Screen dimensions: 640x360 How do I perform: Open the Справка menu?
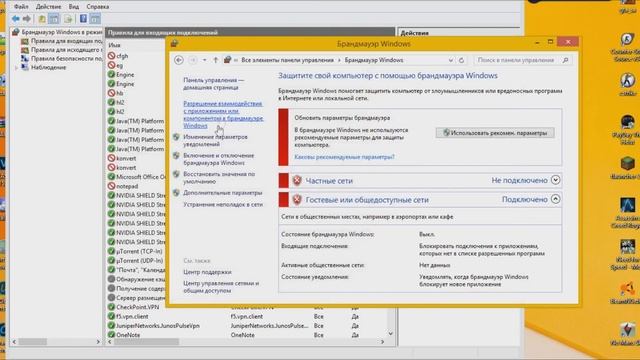point(98,7)
